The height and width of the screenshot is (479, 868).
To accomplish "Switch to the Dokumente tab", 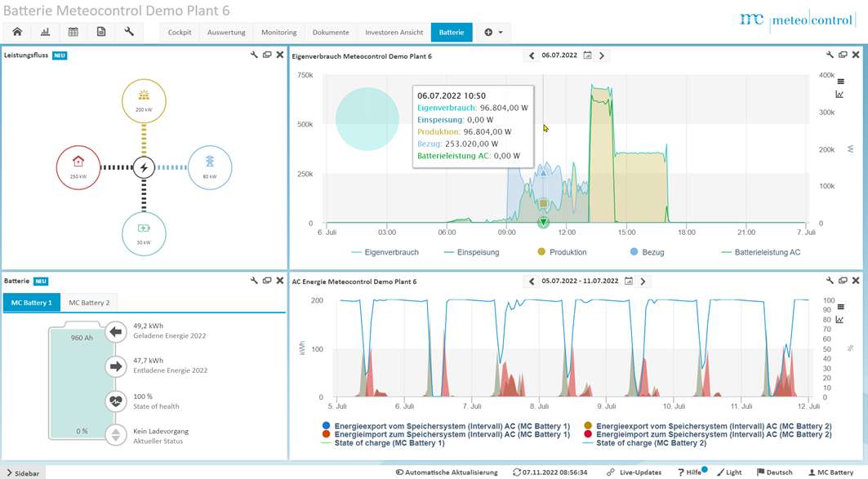I will point(331,33).
